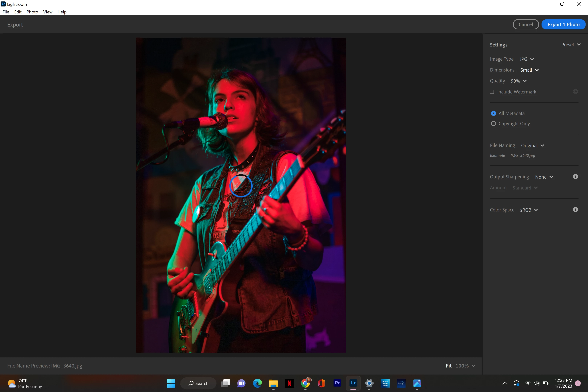Open the View menu
The image size is (588, 392).
(48, 12)
